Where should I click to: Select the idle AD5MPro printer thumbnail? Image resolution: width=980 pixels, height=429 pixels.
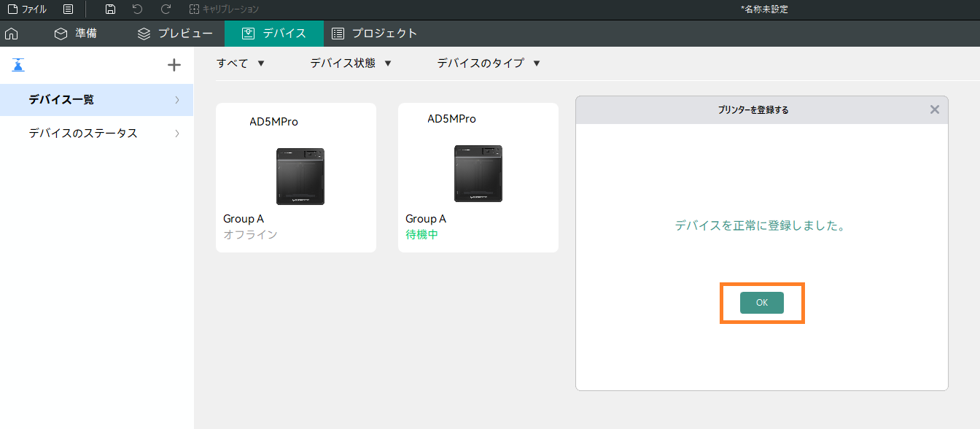click(x=478, y=173)
